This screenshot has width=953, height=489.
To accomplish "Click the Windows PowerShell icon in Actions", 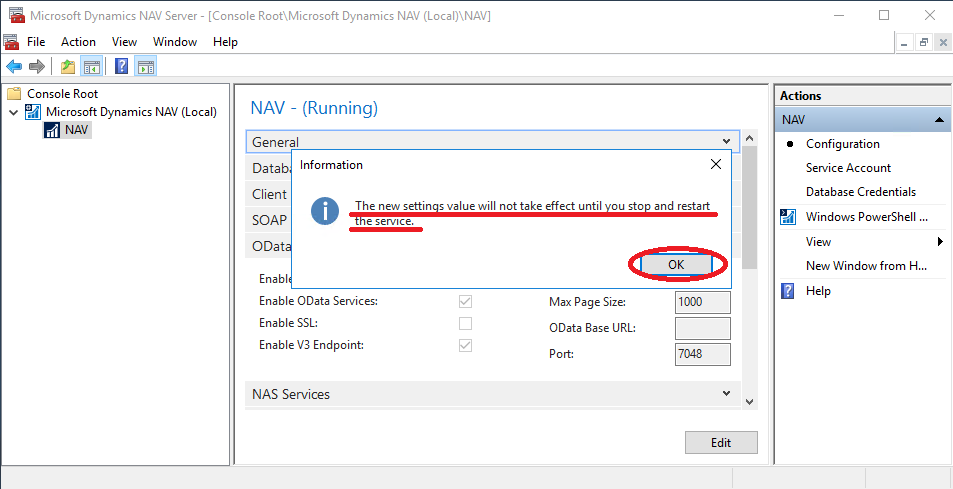I will coord(788,217).
